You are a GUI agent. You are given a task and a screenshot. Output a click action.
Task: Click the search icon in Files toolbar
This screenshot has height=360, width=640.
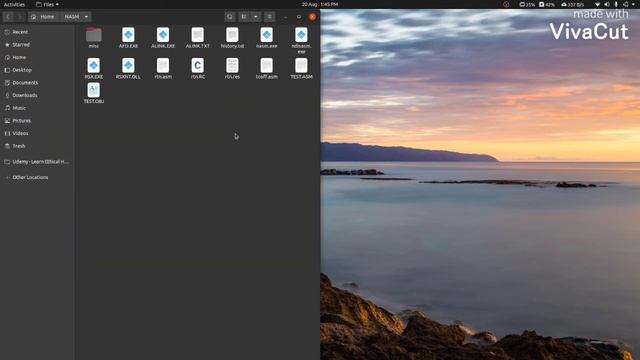tap(230, 17)
